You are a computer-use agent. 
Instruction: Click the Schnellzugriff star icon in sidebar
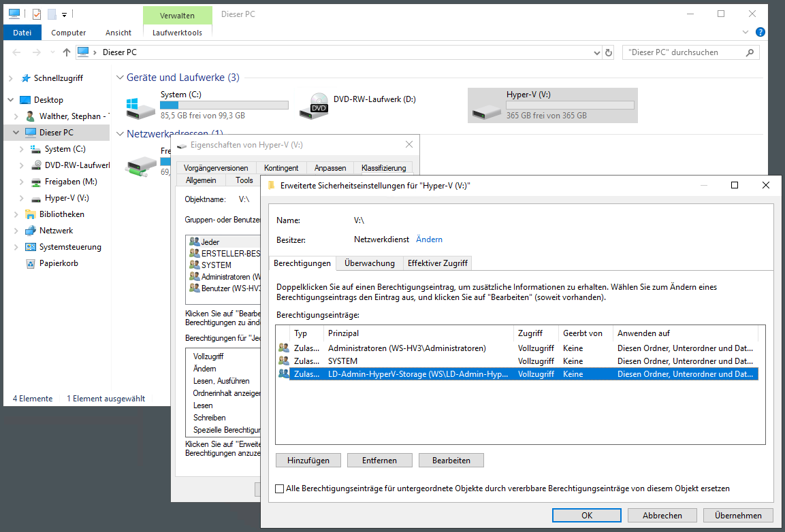pos(26,78)
